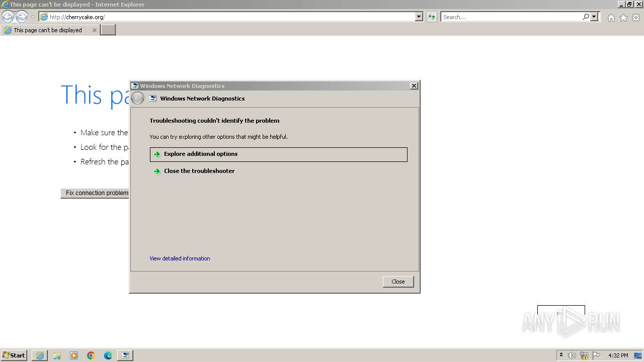Click the magnifier search icon

click(x=586, y=17)
